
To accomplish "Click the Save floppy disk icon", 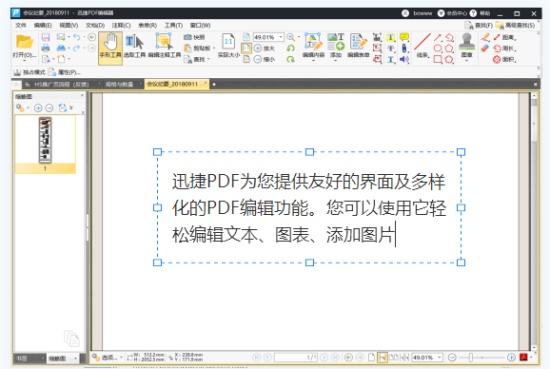I will pos(46,37).
